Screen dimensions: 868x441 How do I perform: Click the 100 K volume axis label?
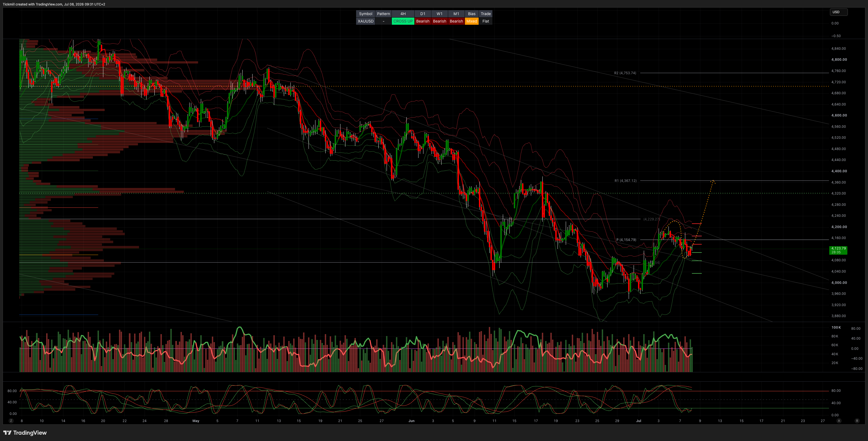pos(836,328)
